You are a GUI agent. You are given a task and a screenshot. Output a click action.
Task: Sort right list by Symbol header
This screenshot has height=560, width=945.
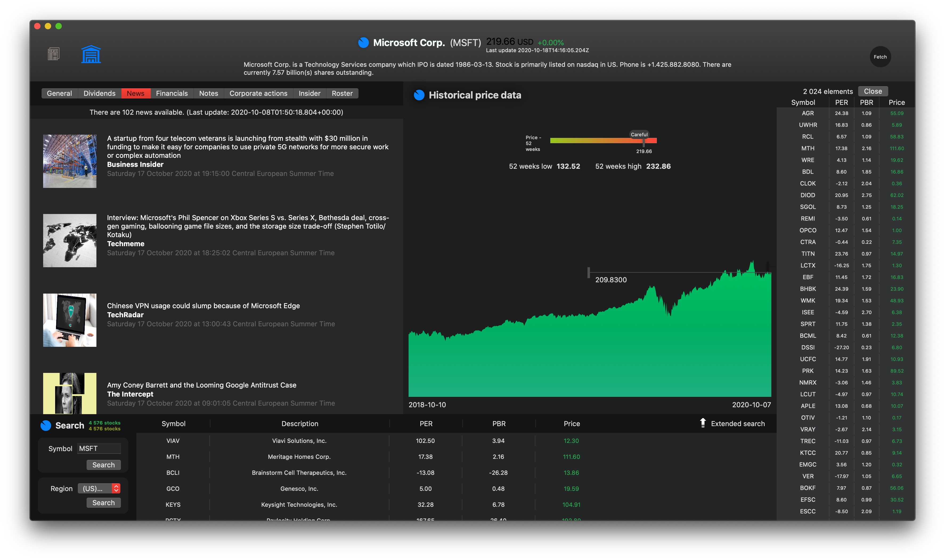803,102
